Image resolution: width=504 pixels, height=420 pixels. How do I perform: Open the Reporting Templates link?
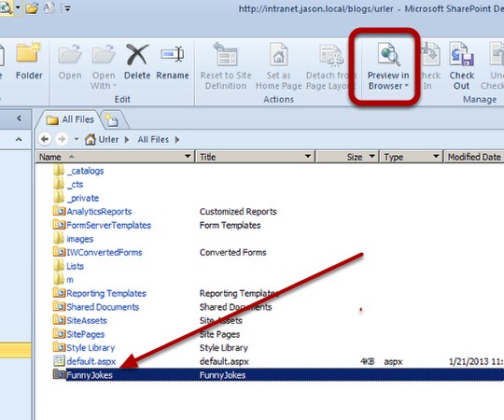[x=106, y=293]
